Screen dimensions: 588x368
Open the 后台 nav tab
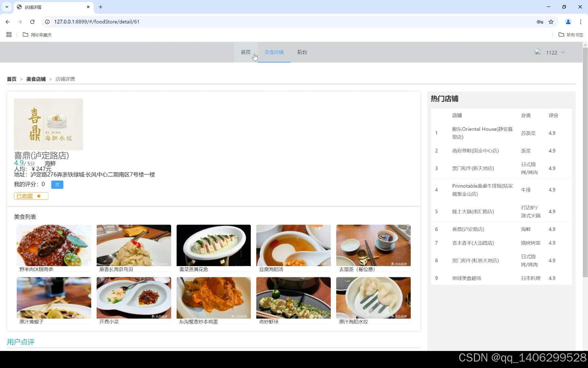[302, 52]
